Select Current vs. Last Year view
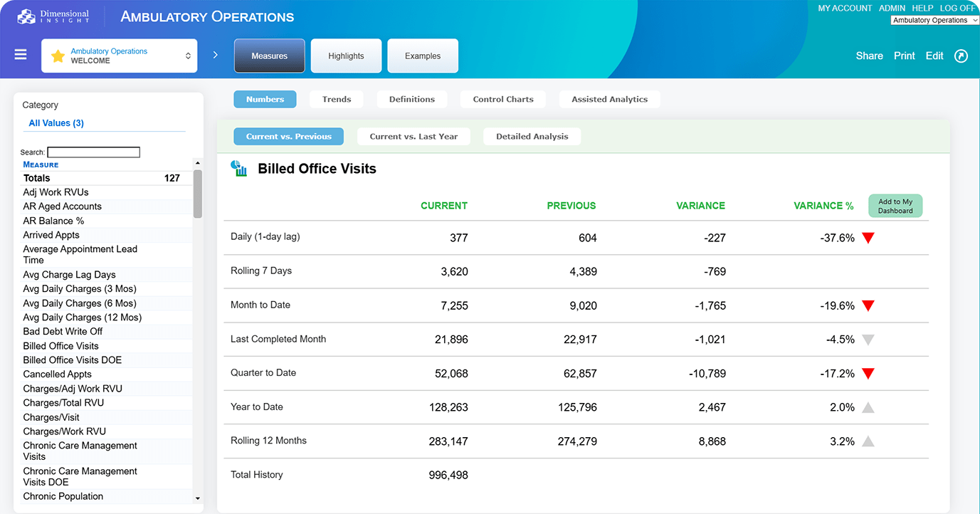This screenshot has width=980, height=514. coord(413,137)
